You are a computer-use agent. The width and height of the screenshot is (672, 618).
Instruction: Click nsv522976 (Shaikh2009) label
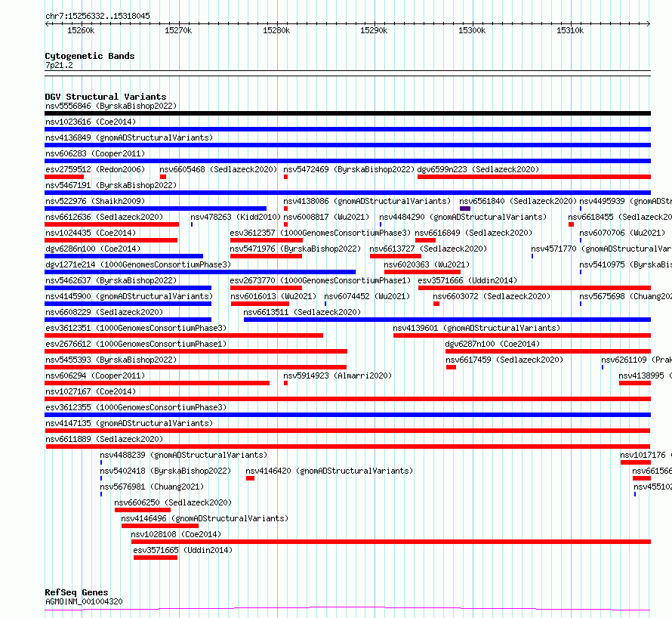pos(95,201)
